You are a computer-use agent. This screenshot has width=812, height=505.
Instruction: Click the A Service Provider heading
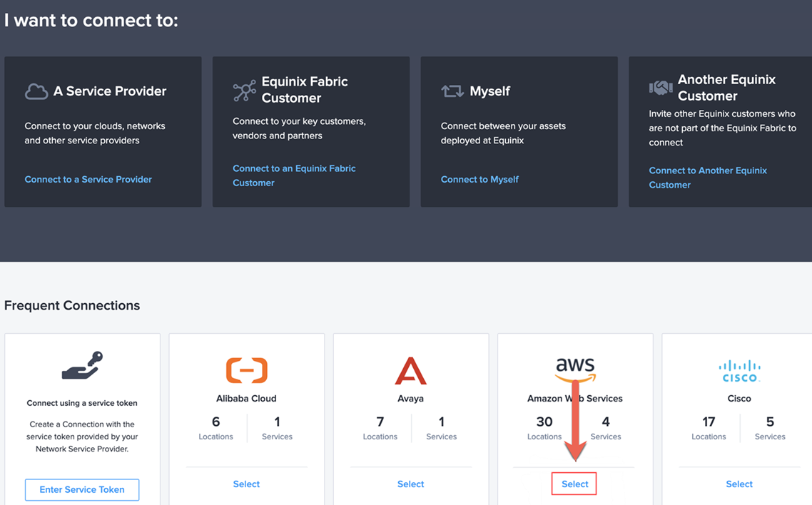pyautogui.click(x=110, y=91)
